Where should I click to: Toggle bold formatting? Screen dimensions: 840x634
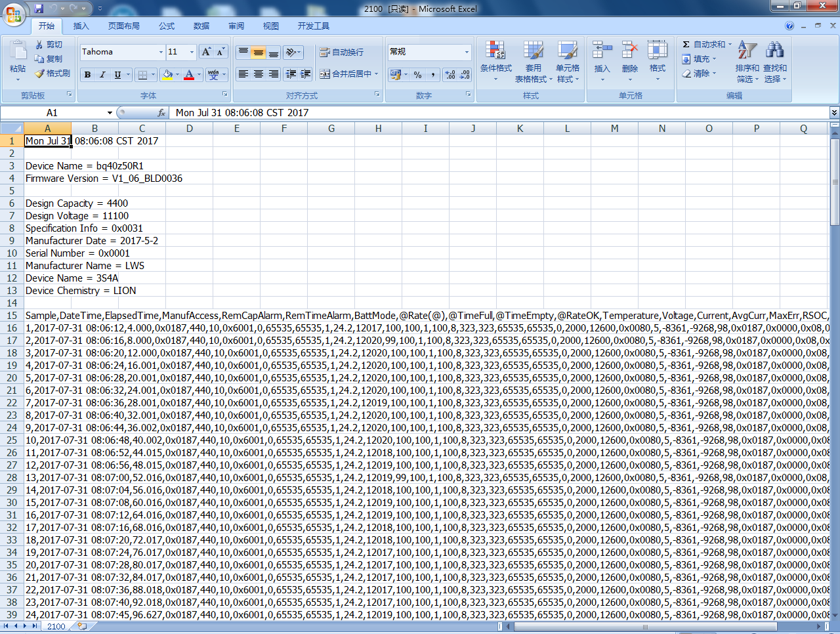click(x=87, y=75)
